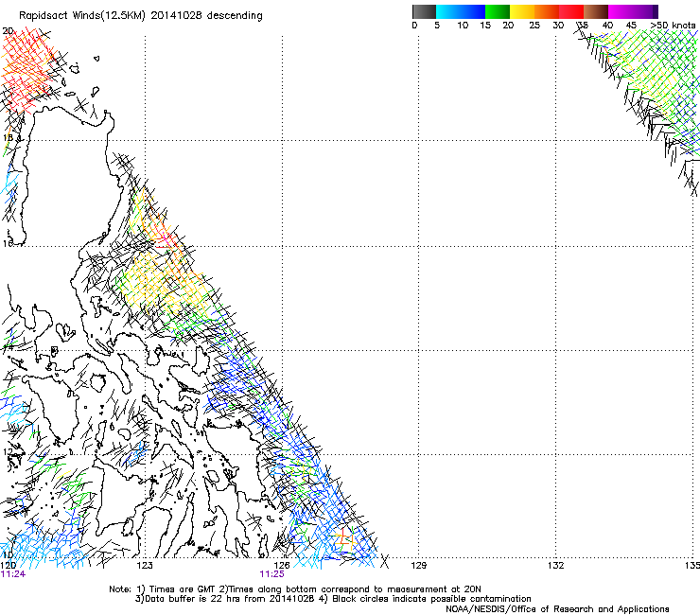Click the purple time label 11:24
700x615 pixels.
pyautogui.click(x=13, y=574)
